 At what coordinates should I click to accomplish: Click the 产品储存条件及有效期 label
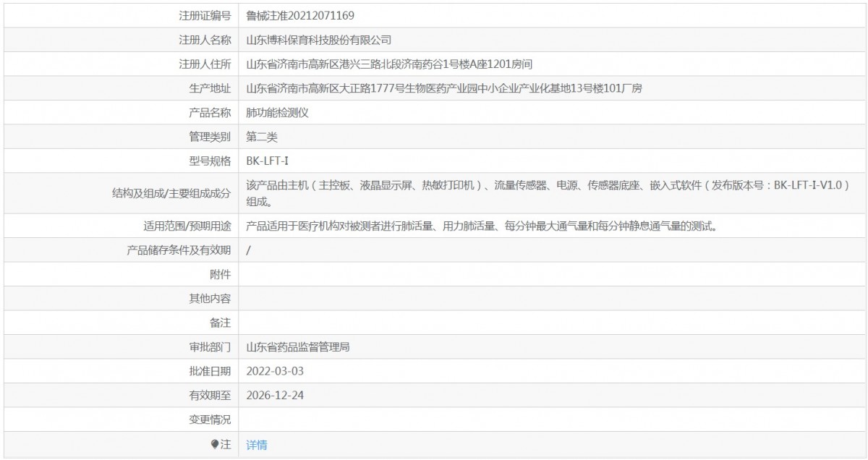click(x=179, y=250)
